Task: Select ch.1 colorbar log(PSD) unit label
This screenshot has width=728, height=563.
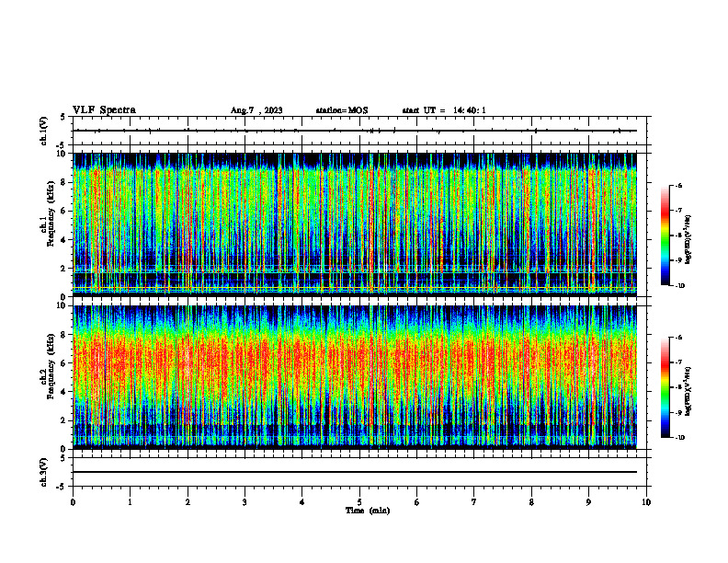Action: (688, 240)
